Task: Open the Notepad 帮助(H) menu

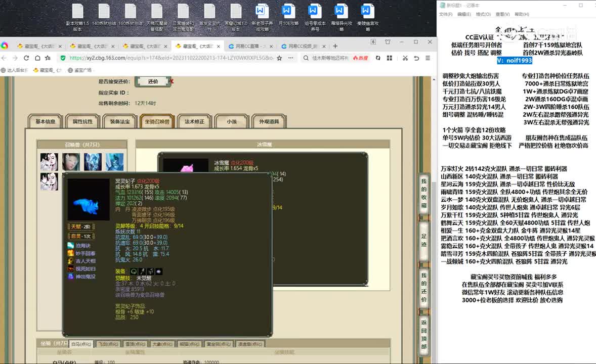Action: coord(522,15)
